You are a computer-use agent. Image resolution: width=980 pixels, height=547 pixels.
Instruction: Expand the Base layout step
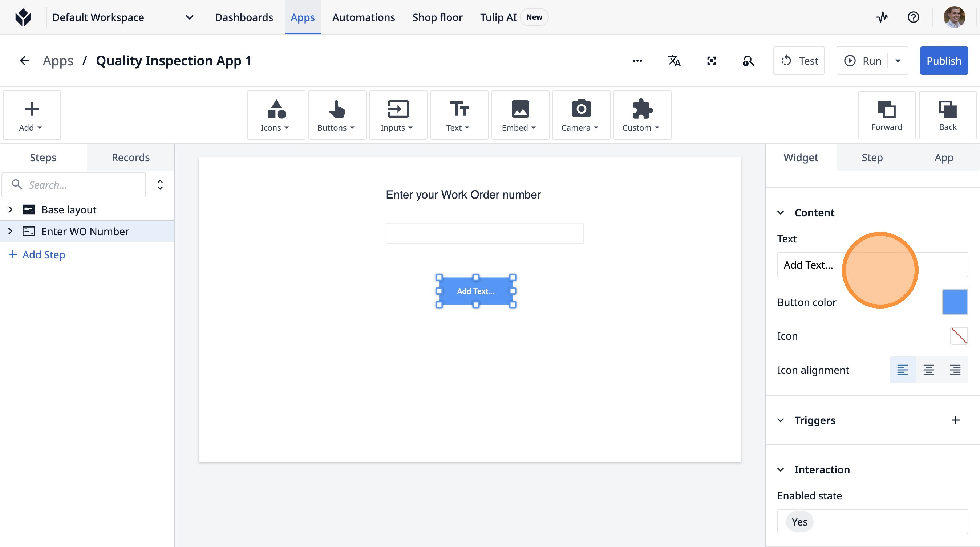pos(10,209)
